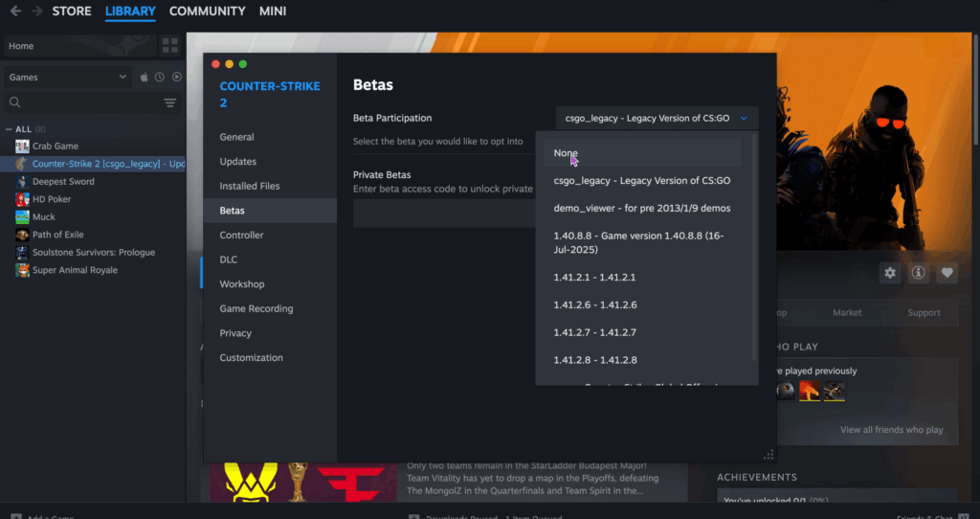Open advanced filters icon in search bar

click(x=170, y=102)
